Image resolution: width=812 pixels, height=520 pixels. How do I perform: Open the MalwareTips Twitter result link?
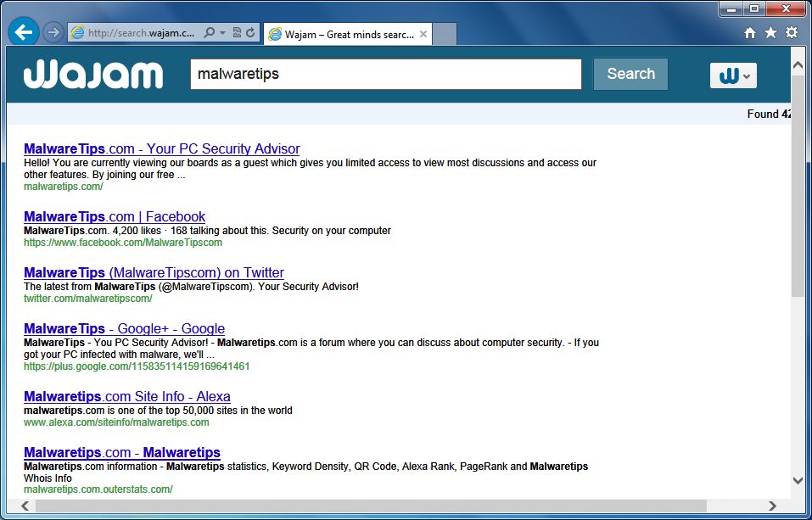(x=154, y=272)
